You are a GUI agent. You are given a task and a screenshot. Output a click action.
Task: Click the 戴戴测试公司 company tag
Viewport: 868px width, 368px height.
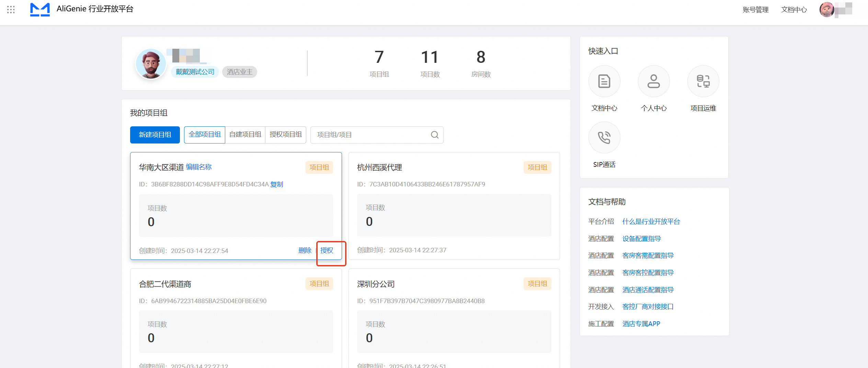pos(195,72)
